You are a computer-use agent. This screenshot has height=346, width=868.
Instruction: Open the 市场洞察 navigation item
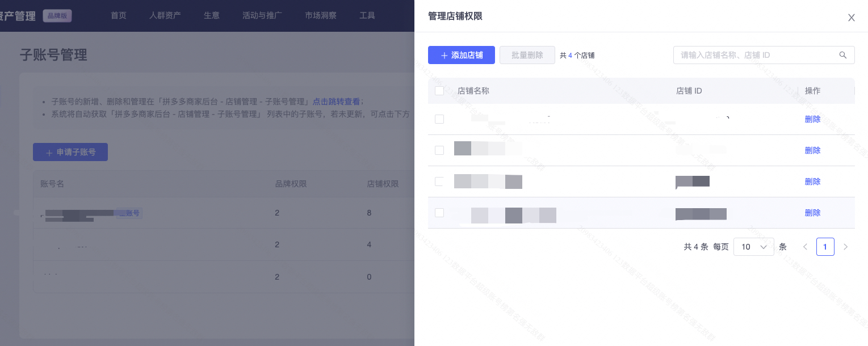click(x=321, y=15)
